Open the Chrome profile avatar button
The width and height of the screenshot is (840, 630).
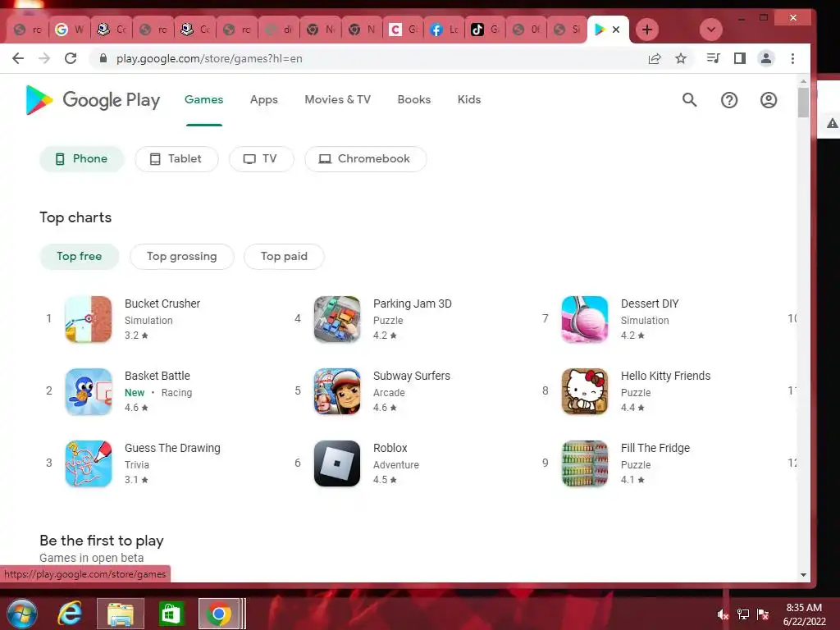(766, 58)
